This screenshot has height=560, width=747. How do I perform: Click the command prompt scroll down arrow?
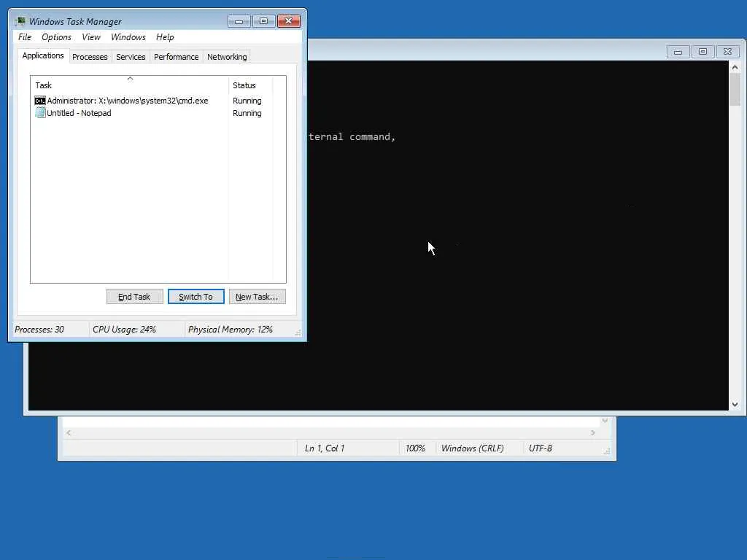pos(735,404)
